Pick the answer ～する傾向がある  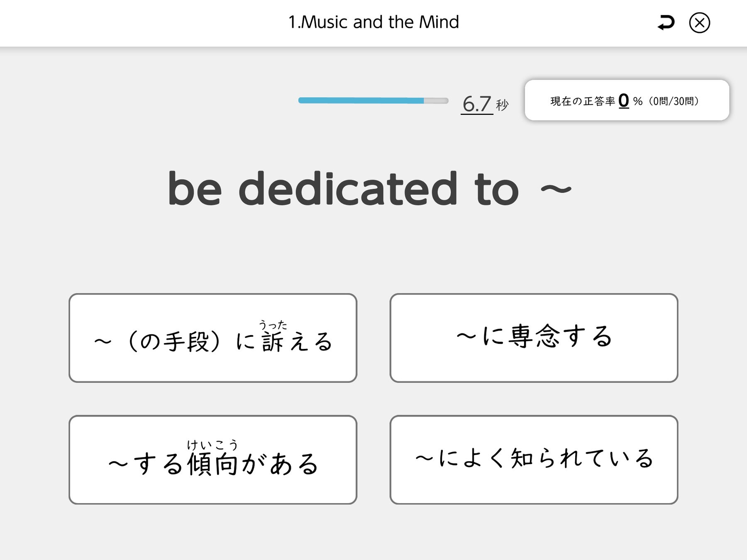(x=213, y=460)
